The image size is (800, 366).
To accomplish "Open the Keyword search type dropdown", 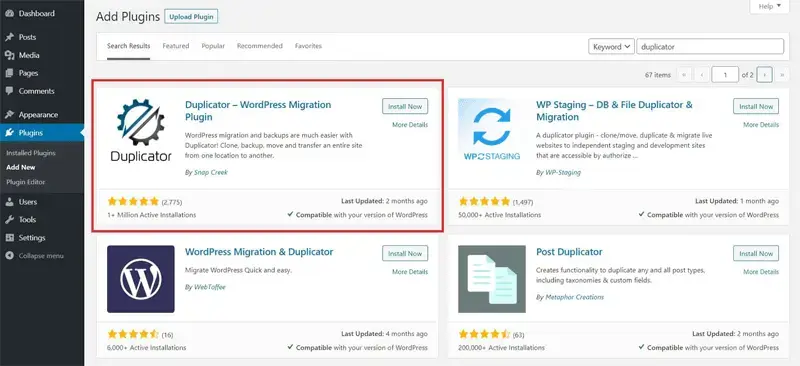I will pyautogui.click(x=611, y=46).
